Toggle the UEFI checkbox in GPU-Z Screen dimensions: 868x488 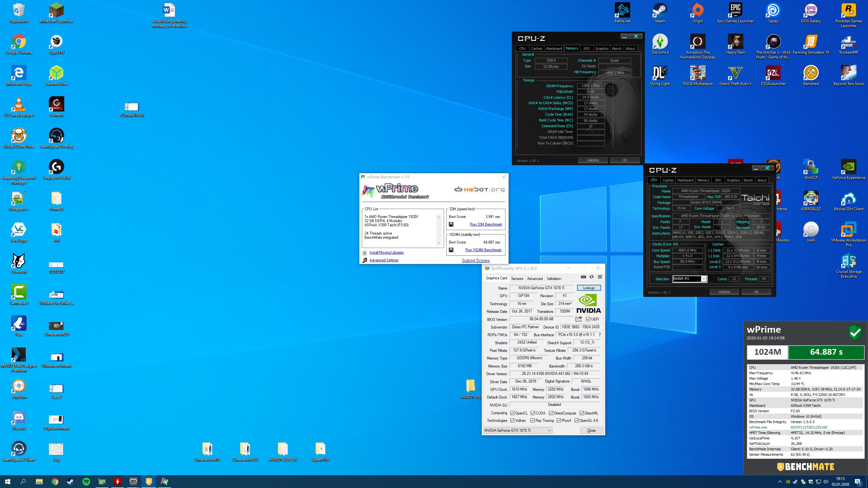[x=588, y=319]
